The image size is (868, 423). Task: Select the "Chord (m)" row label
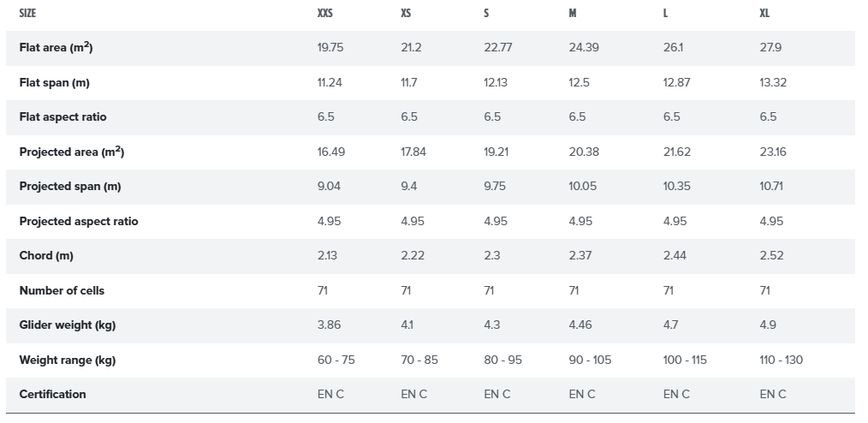(46, 255)
